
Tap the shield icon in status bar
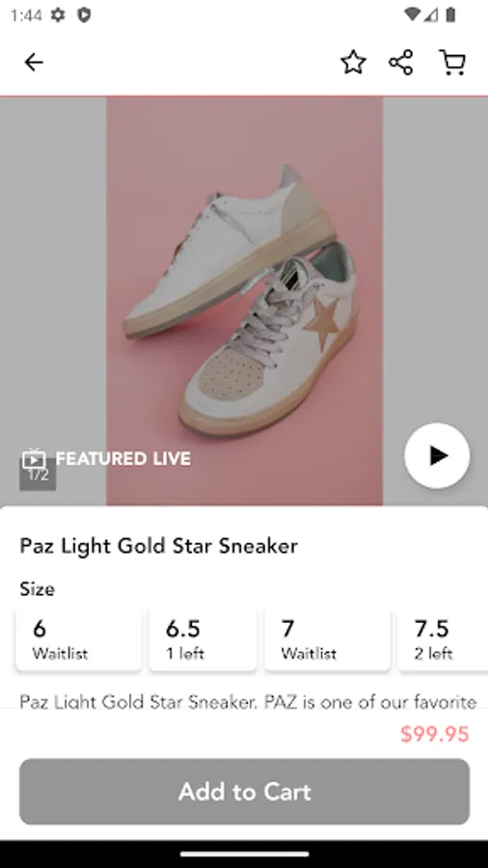point(84,14)
